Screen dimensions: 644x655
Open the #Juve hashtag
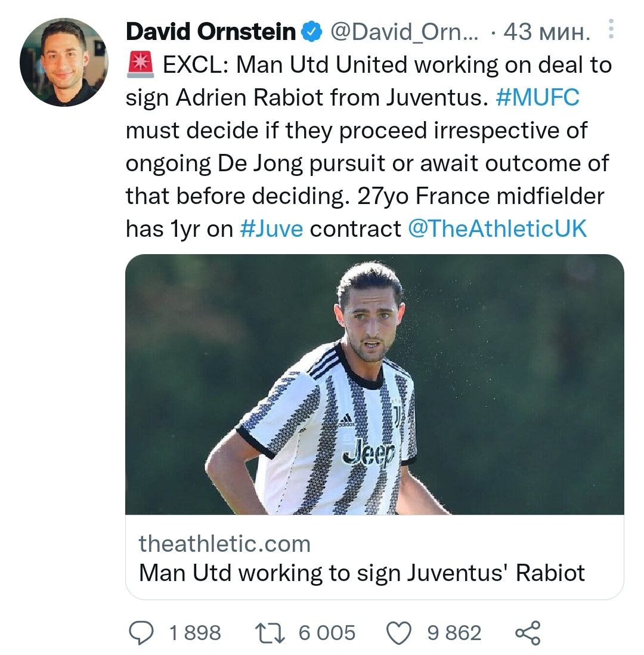click(x=271, y=228)
